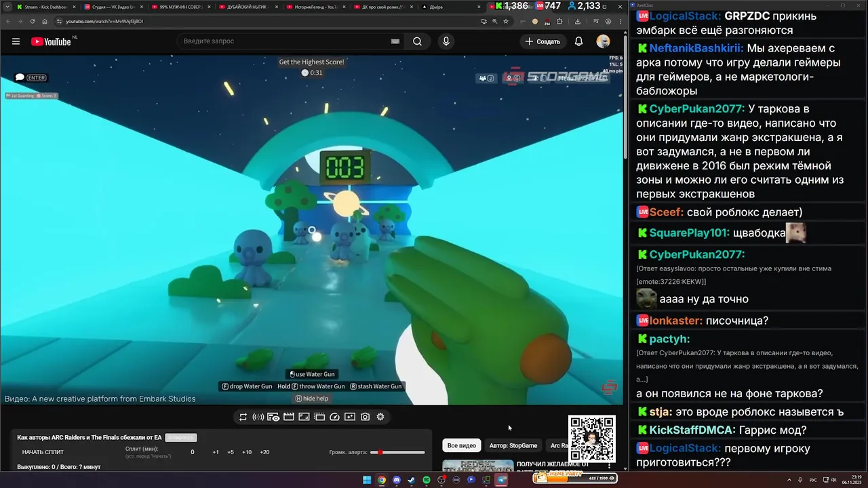868x488 pixels.
Task: Add +20 minutes to split
Action: click(264, 452)
